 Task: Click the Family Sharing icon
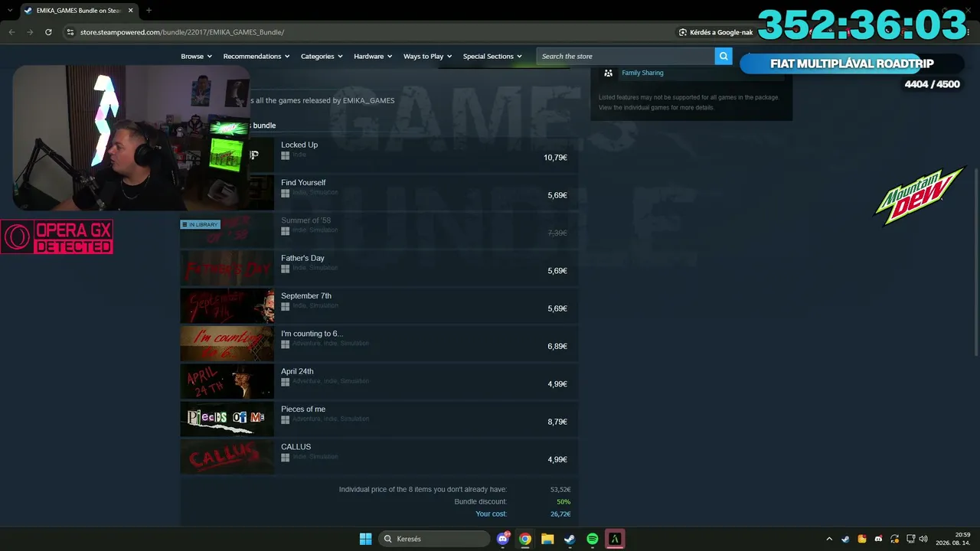pyautogui.click(x=608, y=73)
